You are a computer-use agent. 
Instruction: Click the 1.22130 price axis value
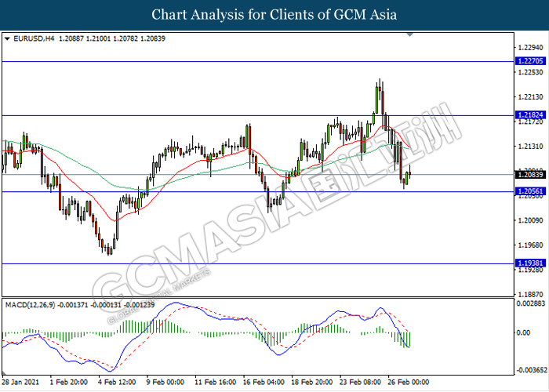click(x=530, y=97)
